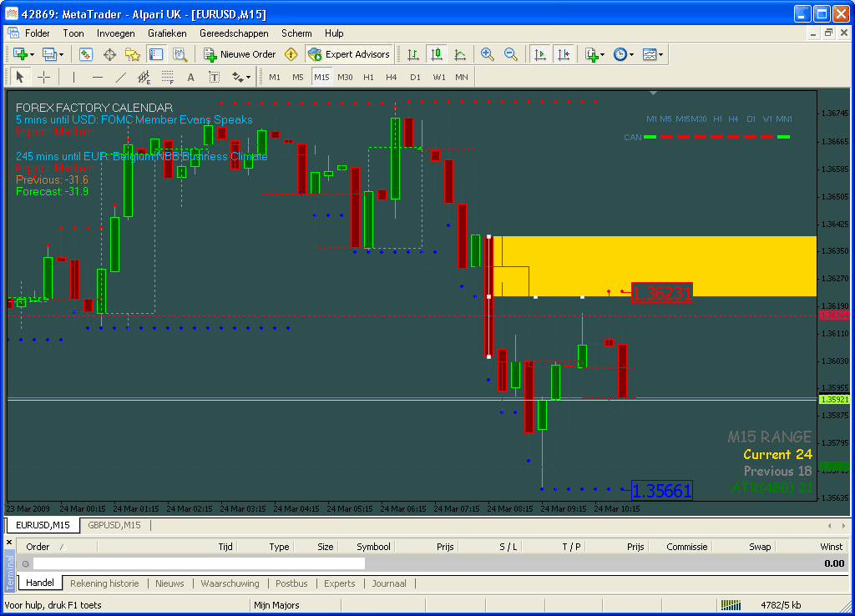Select the Fibonacci retracement tool
The width and height of the screenshot is (855, 616).
[x=167, y=77]
